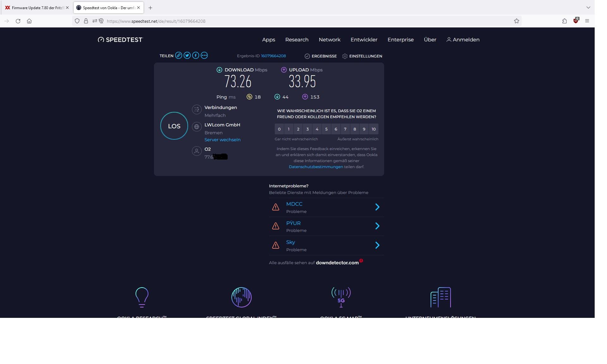Open the Datenschutzbestimmungen link
607x364 pixels.
316,167
